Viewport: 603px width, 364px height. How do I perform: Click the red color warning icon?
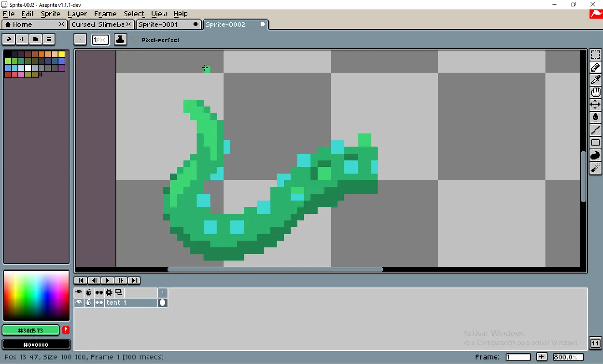(x=66, y=330)
